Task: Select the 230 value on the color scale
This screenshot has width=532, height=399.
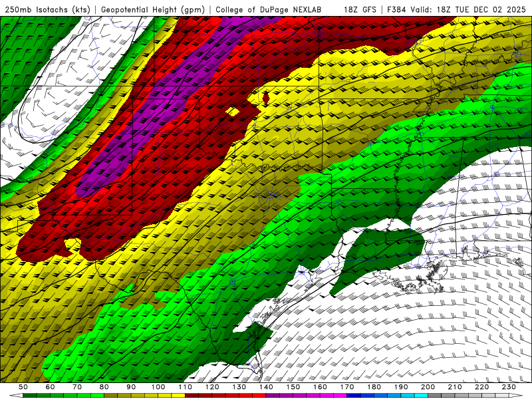Action: pyautogui.click(x=509, y=387)
